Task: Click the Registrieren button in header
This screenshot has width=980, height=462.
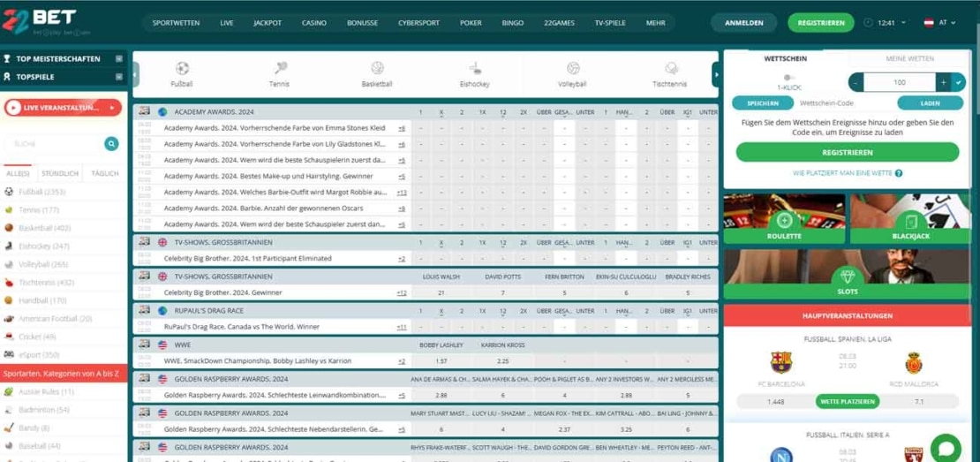Action: [820, 23]
